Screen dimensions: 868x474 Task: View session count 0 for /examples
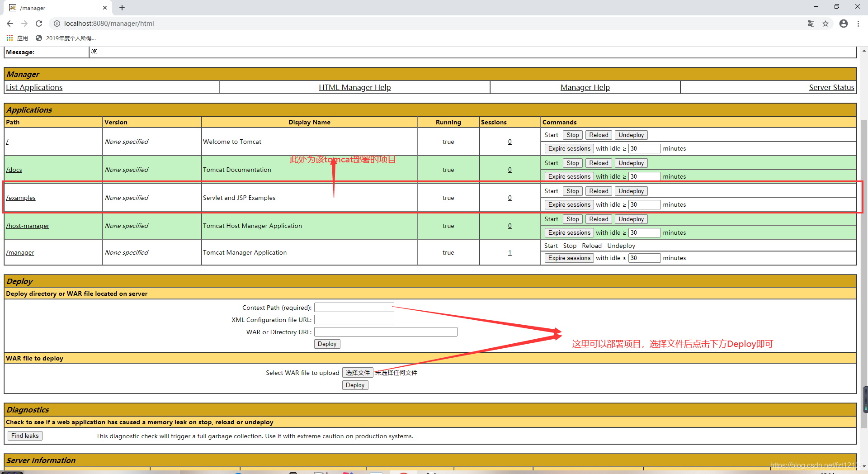coord(509,198)
